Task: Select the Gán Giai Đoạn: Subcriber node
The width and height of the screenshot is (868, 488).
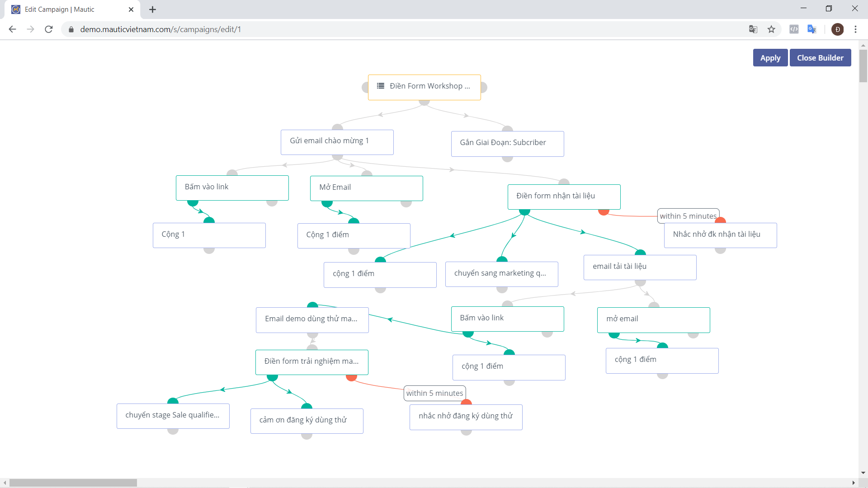Action: (507, 143)
